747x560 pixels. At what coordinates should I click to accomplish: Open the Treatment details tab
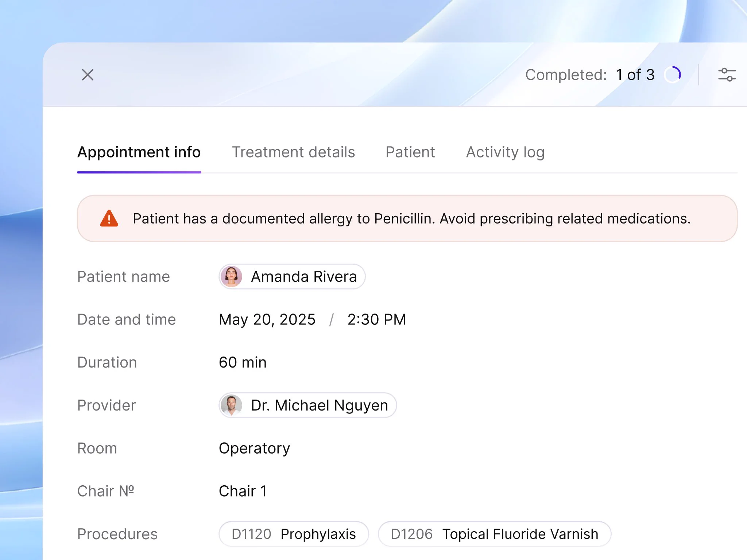tap(293, 152)
